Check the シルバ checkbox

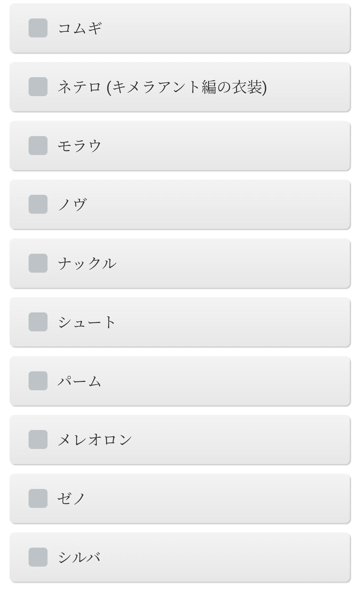(x=38, y=557)
